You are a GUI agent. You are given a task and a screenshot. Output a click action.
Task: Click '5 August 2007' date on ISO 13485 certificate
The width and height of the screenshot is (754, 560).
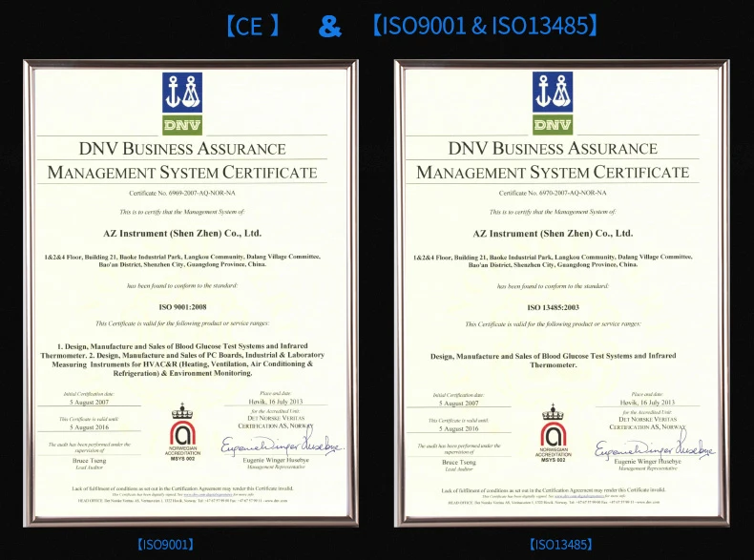(x=459, y=404)
